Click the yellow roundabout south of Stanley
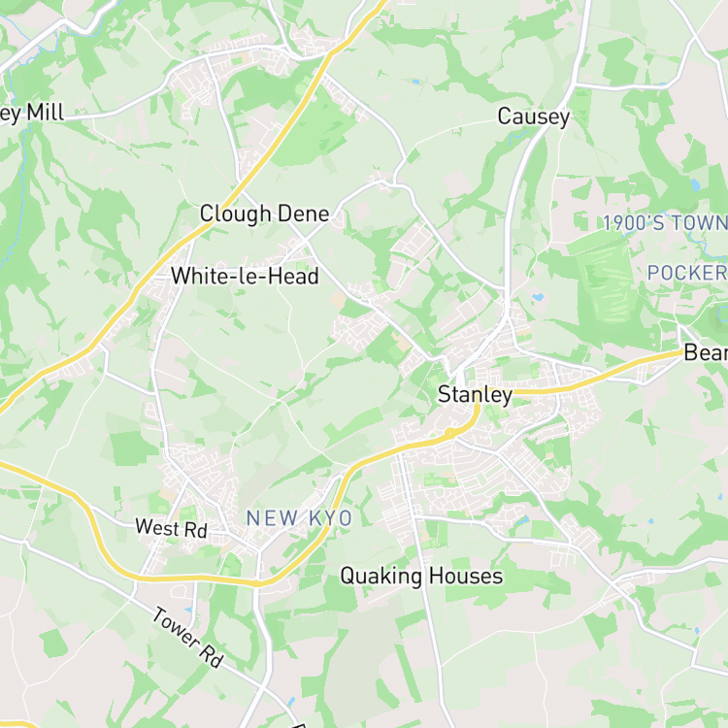Screen dimensions: 728x728 tap(449, 434)
